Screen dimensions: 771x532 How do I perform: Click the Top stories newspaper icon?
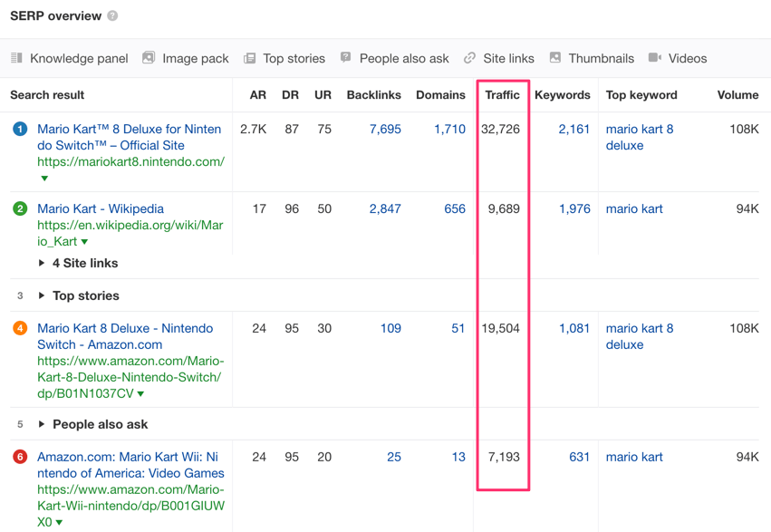point(250,59)
